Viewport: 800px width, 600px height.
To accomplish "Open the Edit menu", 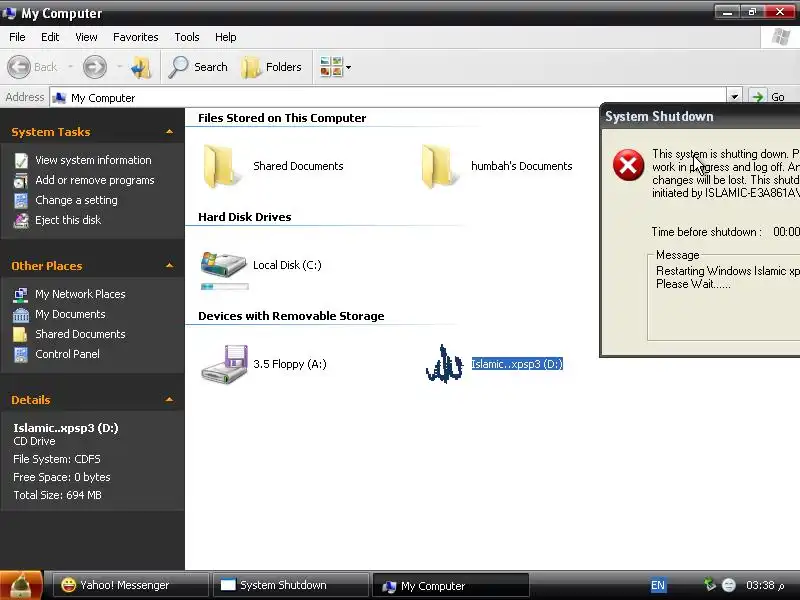I will pyautogui.click(x=50, y=37).
